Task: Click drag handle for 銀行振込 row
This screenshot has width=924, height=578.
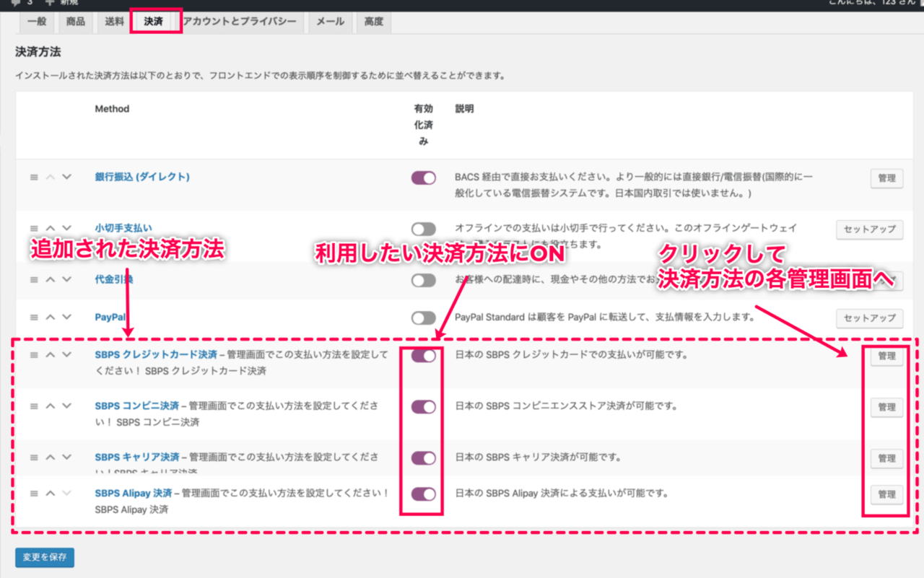Action: tap(34, 177)
